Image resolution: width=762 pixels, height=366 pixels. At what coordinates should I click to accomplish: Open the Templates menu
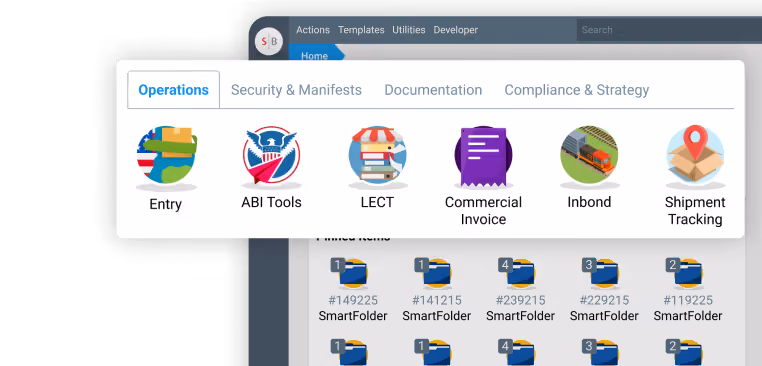[361, 30]
